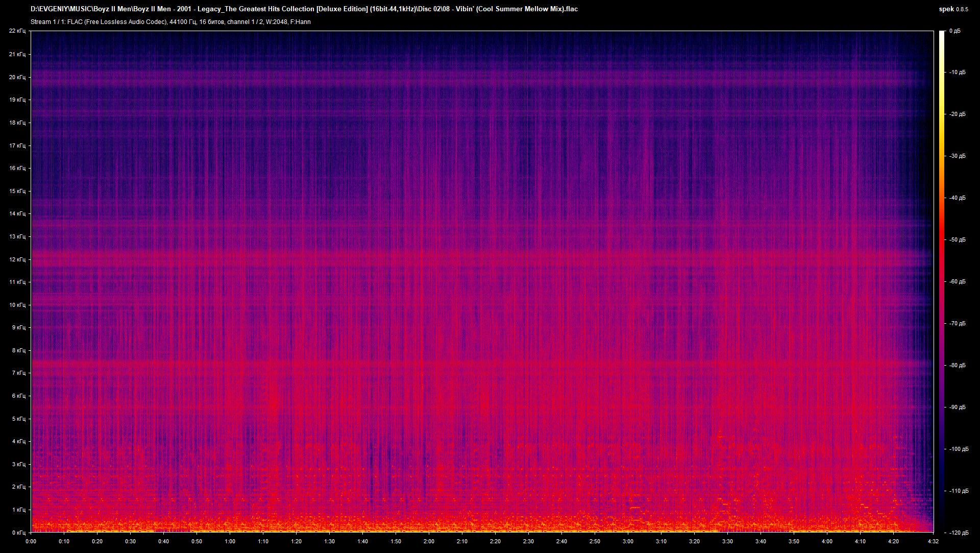The image size is (980, 553).
Task: Click the 0:00 timeline marker
Action: pyautogui.click(x=31, y=542)
